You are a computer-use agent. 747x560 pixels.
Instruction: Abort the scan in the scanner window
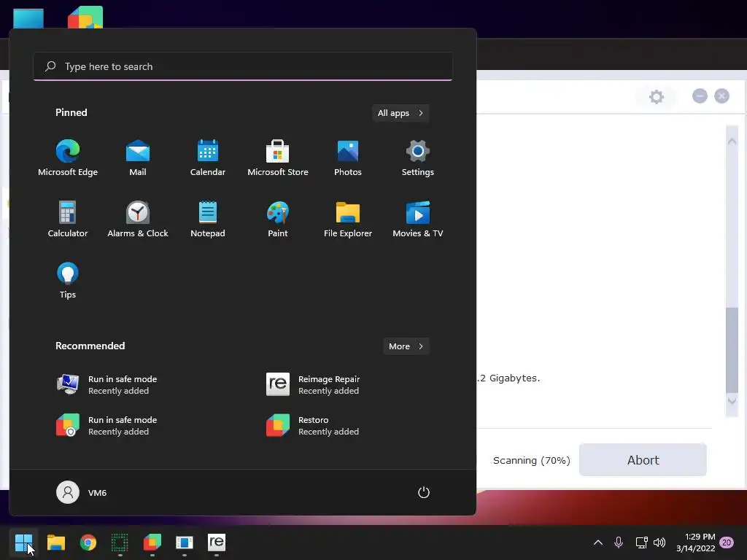(x=643, y=460)
